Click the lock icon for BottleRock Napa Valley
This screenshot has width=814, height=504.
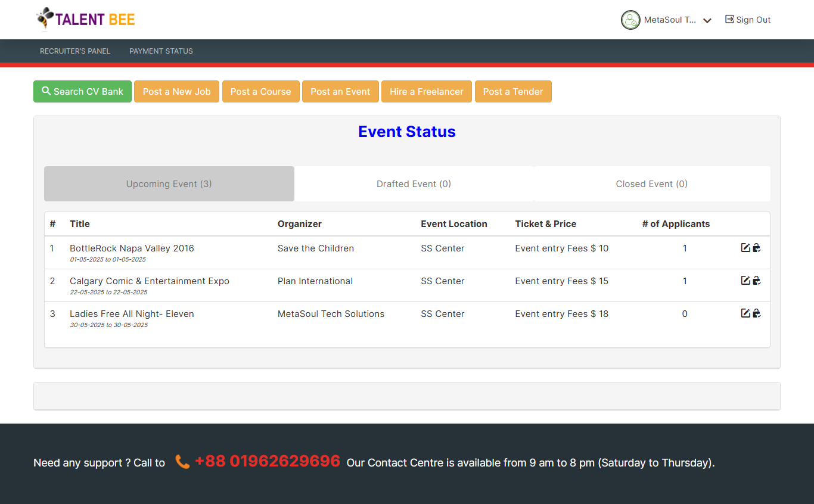point(756,248)
